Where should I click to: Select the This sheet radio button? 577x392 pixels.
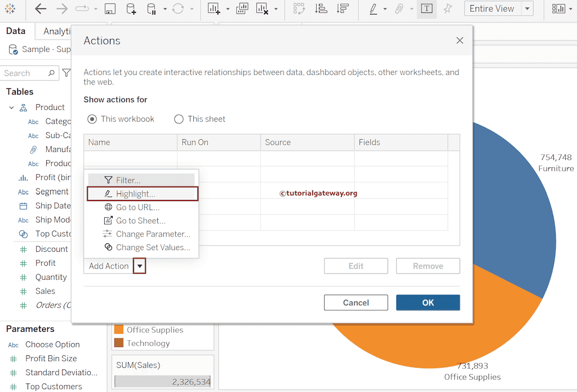pos(179,119)
